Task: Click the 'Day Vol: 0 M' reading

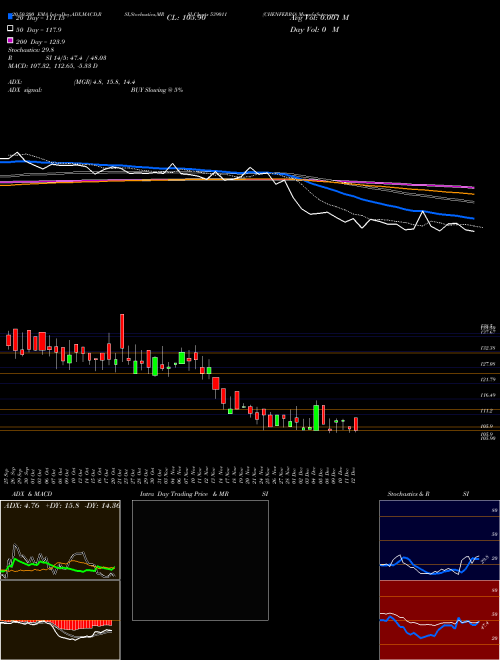Action: tap(314, 29)
